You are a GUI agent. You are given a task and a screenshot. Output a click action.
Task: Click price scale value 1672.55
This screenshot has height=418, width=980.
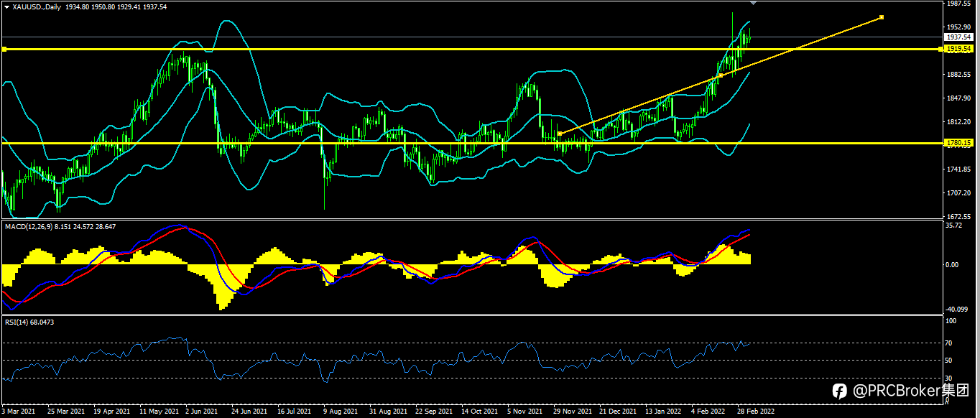click(x=959, y=216)
